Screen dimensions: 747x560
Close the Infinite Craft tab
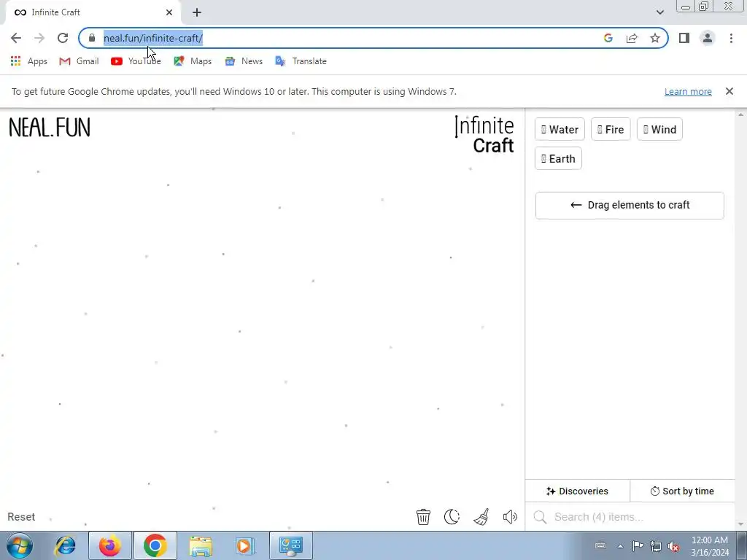[x=169, y=12]
